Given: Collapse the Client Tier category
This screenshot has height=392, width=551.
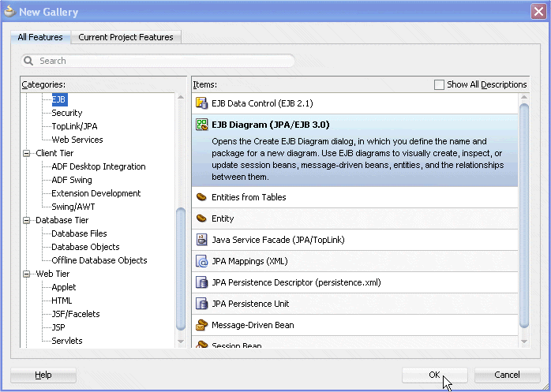Looking at the screenshot, I should tap(27, 153).
